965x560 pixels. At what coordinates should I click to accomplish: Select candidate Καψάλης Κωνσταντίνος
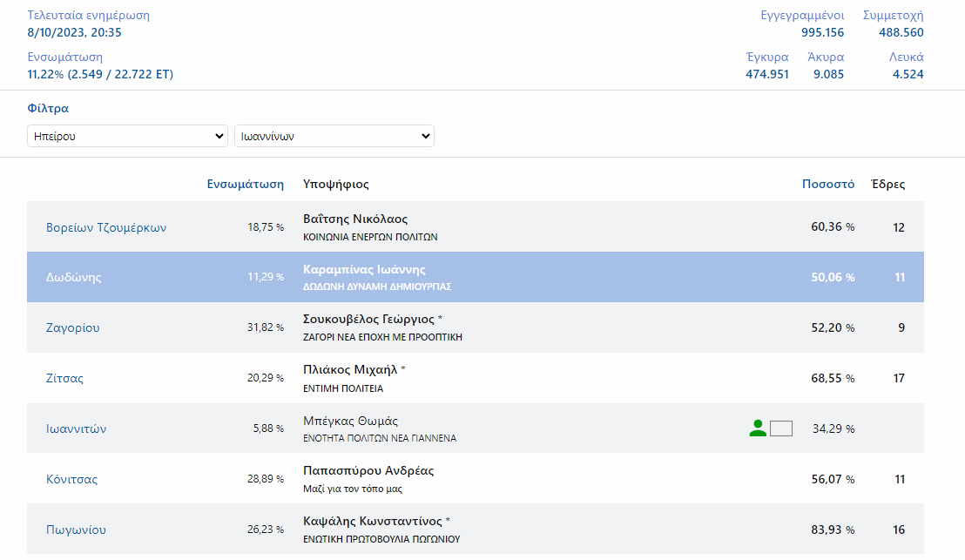[x=373, y=521]
